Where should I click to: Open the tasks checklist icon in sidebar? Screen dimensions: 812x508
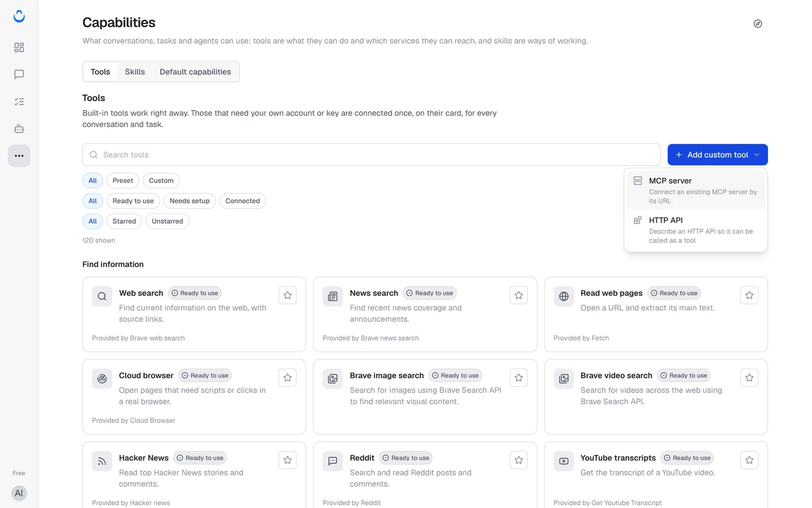tap(19, 102)
